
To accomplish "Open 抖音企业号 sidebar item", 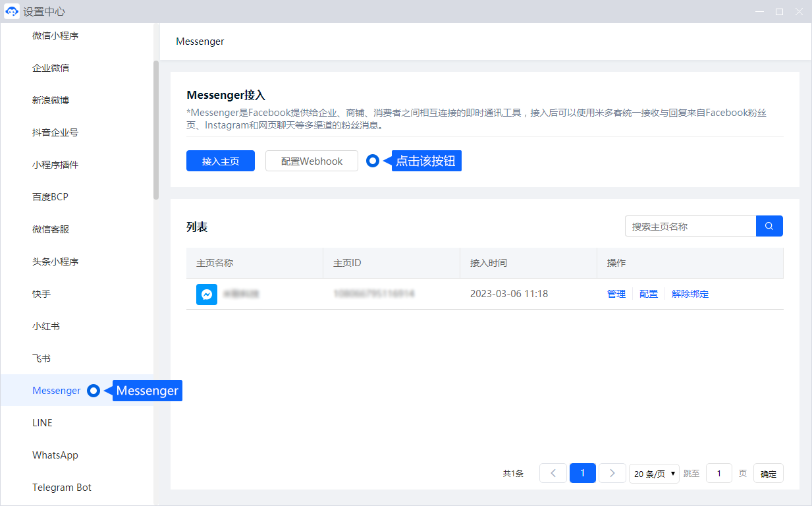I will click(x=55, y=132).
